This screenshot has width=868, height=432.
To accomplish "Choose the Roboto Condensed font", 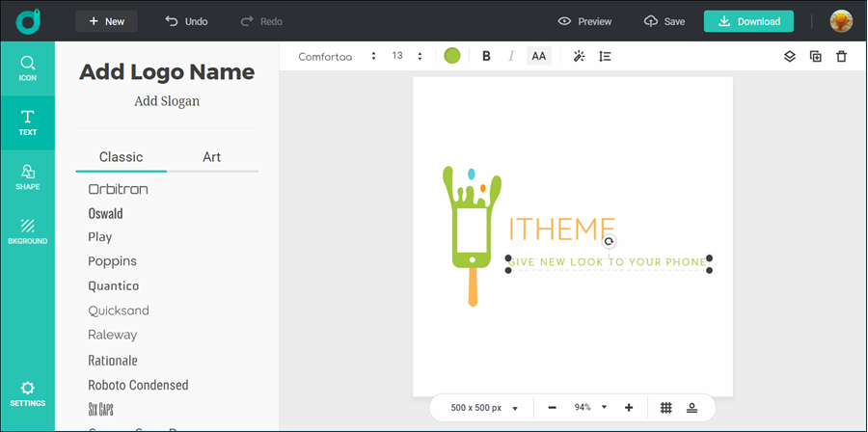I will [x=138, y=385].
